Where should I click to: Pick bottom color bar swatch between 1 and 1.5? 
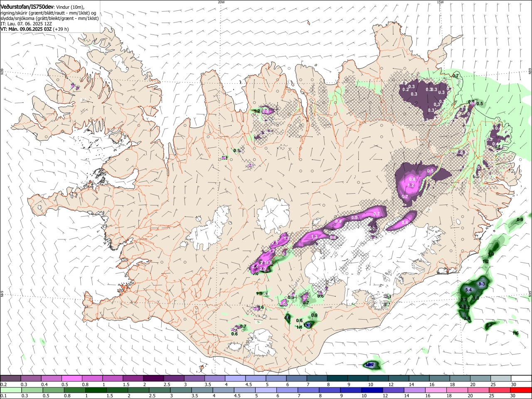click(96, 390)
